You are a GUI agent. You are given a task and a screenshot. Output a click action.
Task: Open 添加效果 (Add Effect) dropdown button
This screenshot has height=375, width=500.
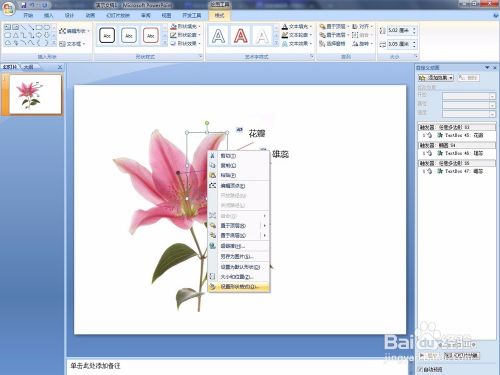[x=436, y=78]
